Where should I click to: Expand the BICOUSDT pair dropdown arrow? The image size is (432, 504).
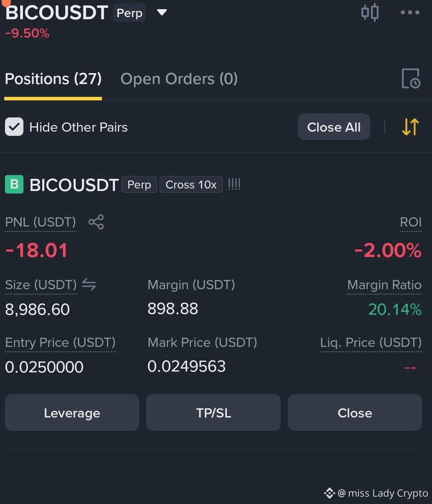click(x=162, y=13)
